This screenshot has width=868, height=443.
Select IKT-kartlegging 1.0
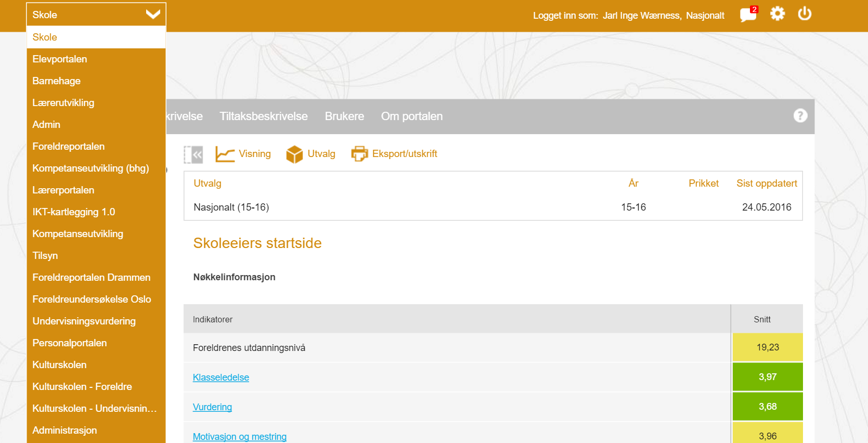[96, 212]
